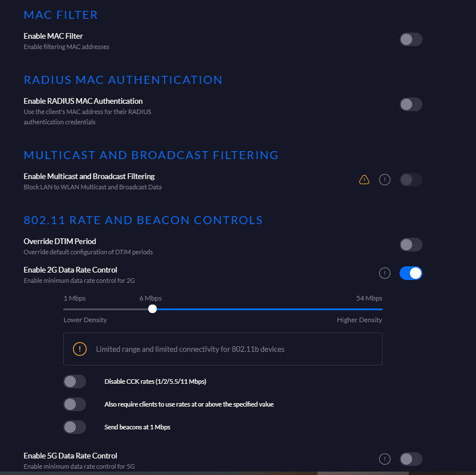This screenshot has width=476, height=475.
Task: Click the info icon for 5G Data Rate Control
Action: click(385, 458)
